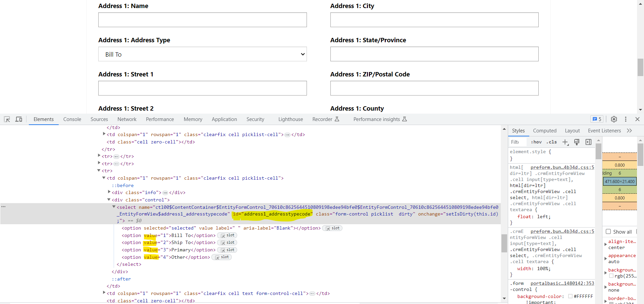Click the slot badge next to Ship To option
This screenshot has width=644, height=304.
pos(227,243)
